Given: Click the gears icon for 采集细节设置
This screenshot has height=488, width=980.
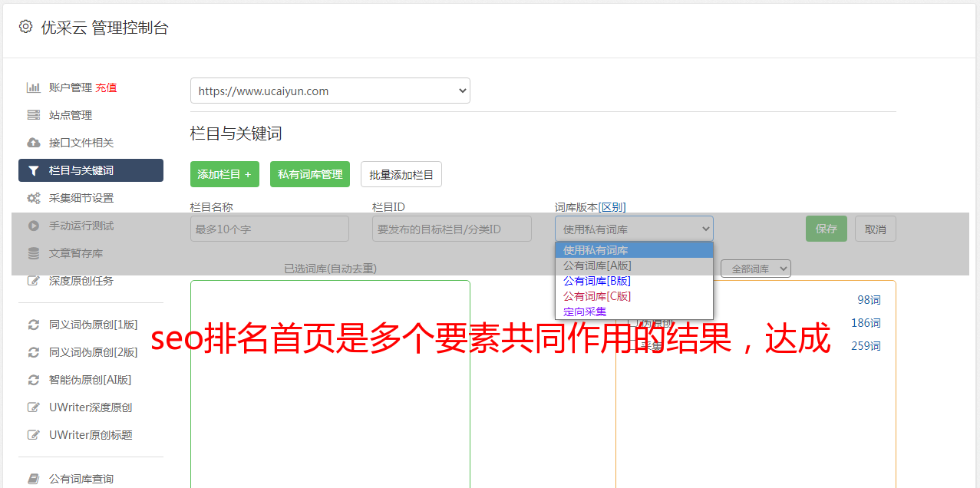Looking at the screenshot, I should (x=34, y=198).
